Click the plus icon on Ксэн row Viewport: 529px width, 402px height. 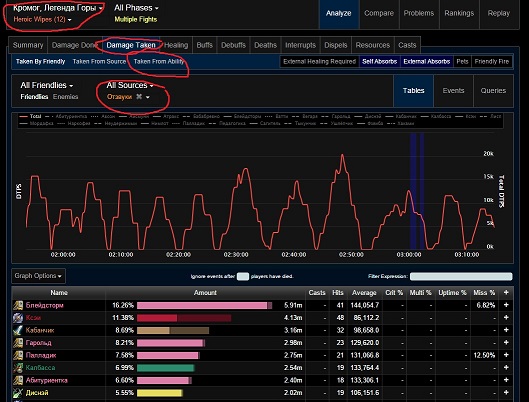coord(506,317)
